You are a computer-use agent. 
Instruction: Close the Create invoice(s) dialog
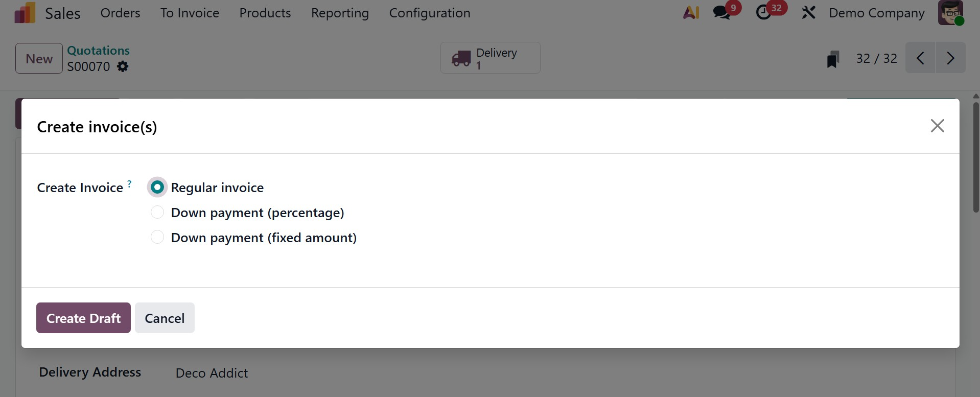937,126
